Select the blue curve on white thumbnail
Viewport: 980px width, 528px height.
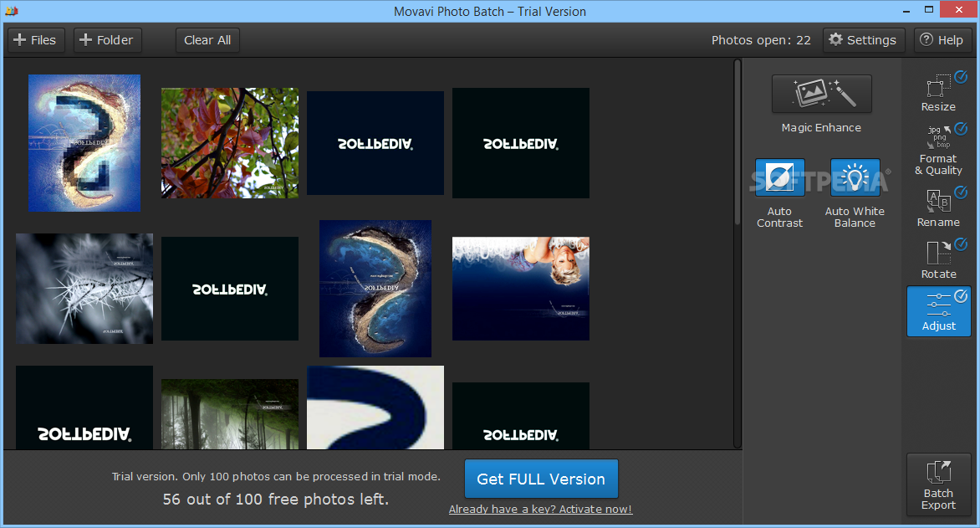click(x=375, y=408)
